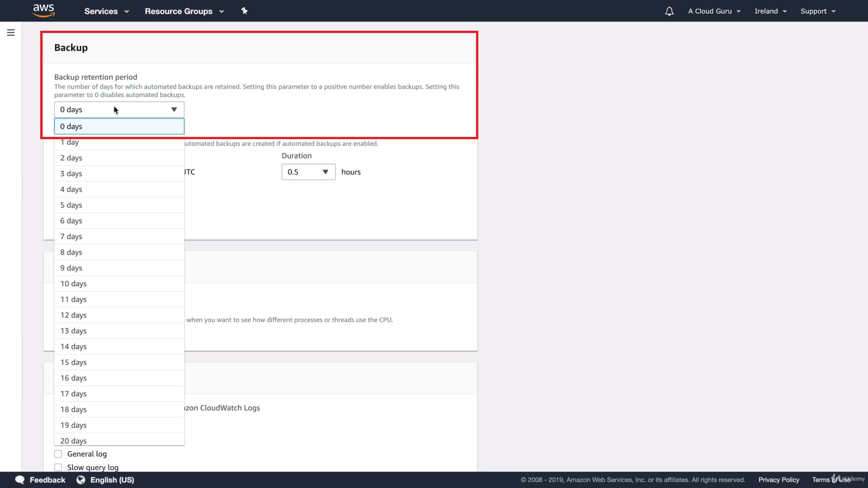The image size is (868, 488).
Task: Collapse the Backup retention period dropdown
Action: pyautogui.click(x=174, y=109)
